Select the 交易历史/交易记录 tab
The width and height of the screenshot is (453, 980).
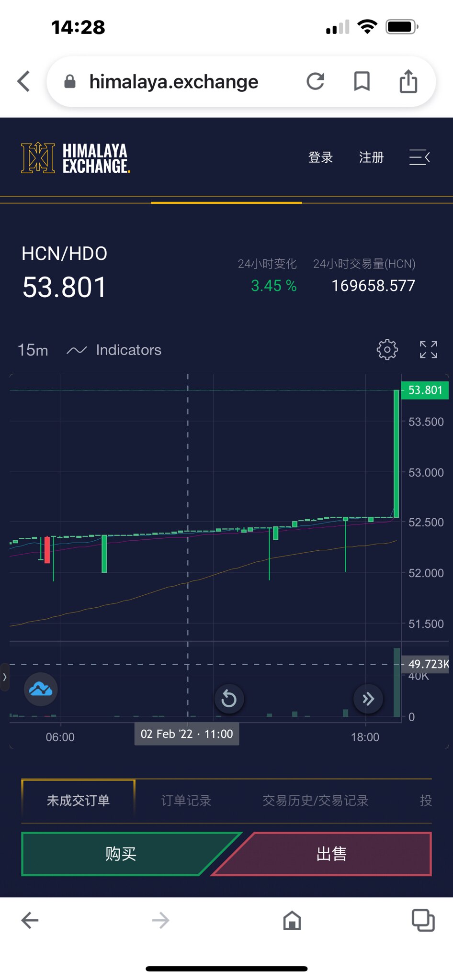coord(315,801)
